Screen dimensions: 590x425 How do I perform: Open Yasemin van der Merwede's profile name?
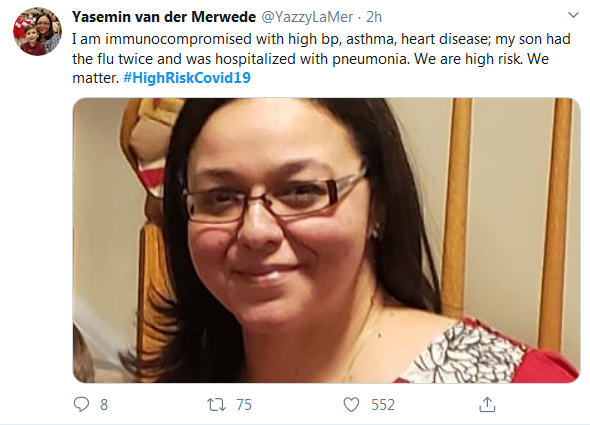point(164,17)
